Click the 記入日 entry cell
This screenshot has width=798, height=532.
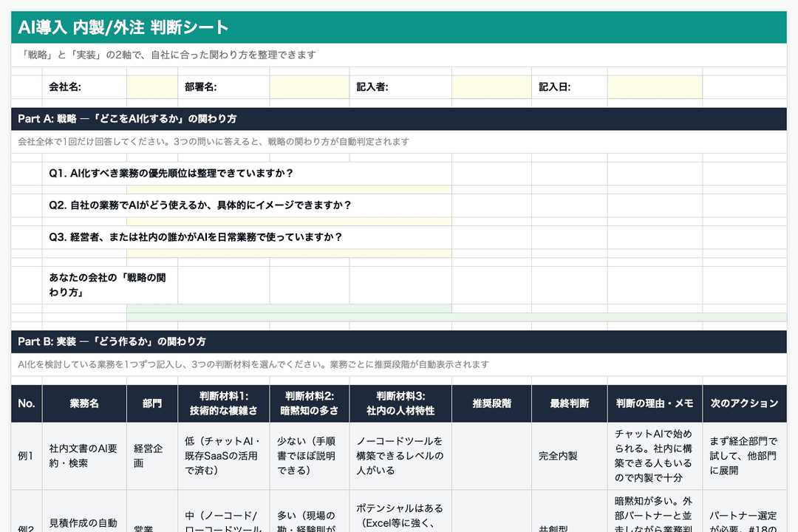coord(653,86)
